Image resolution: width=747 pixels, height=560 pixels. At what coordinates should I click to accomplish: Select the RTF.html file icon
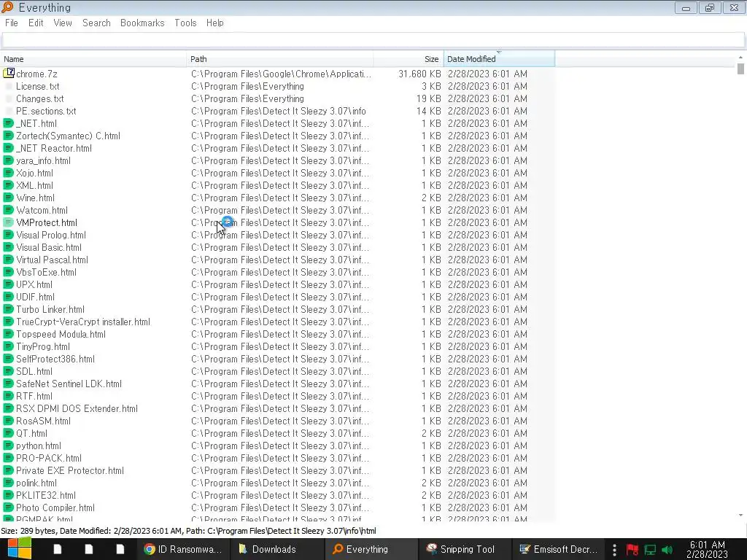point(9,396)
